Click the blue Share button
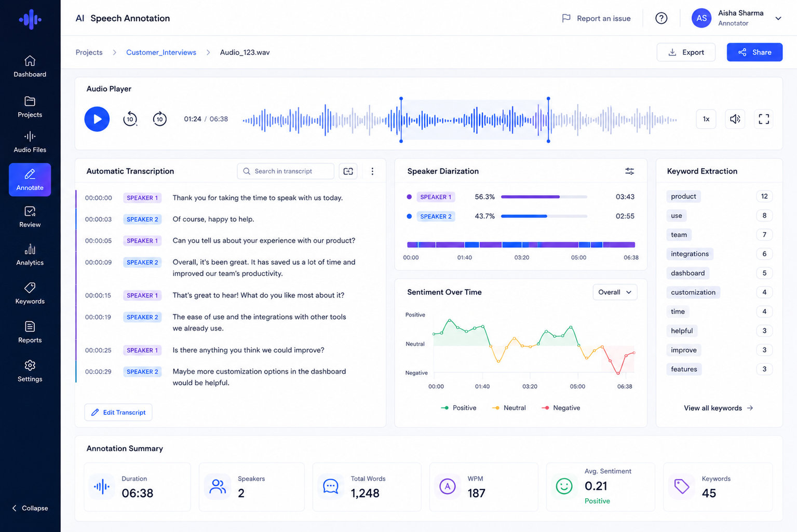 coord(754,52)
